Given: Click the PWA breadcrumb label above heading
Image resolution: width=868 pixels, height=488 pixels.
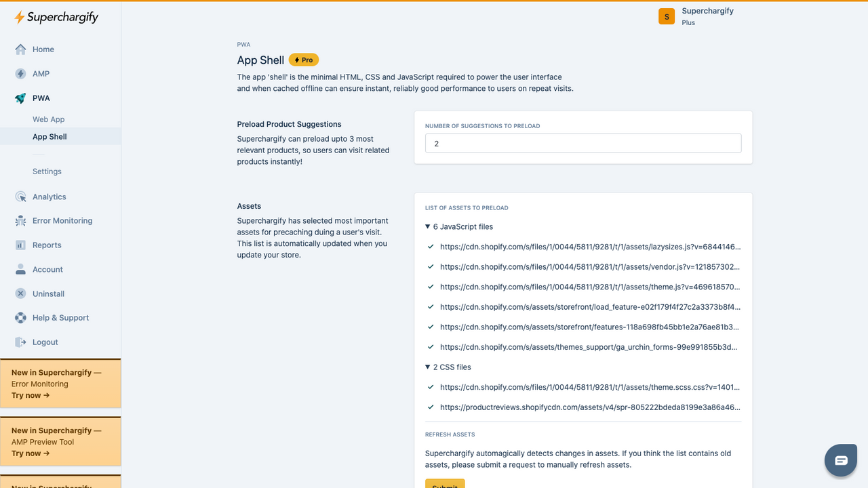Looking at the screenshot, I should 243,45.
